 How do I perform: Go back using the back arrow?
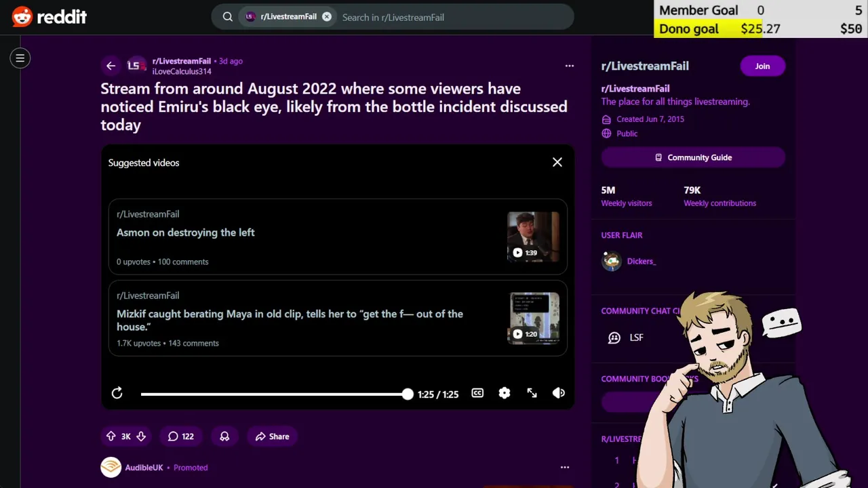[111, 66]
